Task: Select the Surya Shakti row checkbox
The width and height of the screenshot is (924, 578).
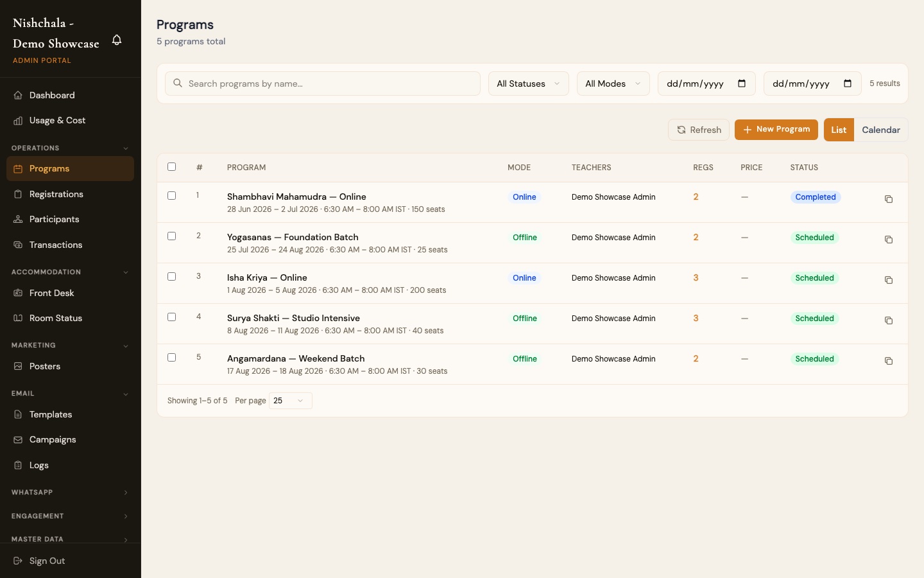Action: pos(171,317)
